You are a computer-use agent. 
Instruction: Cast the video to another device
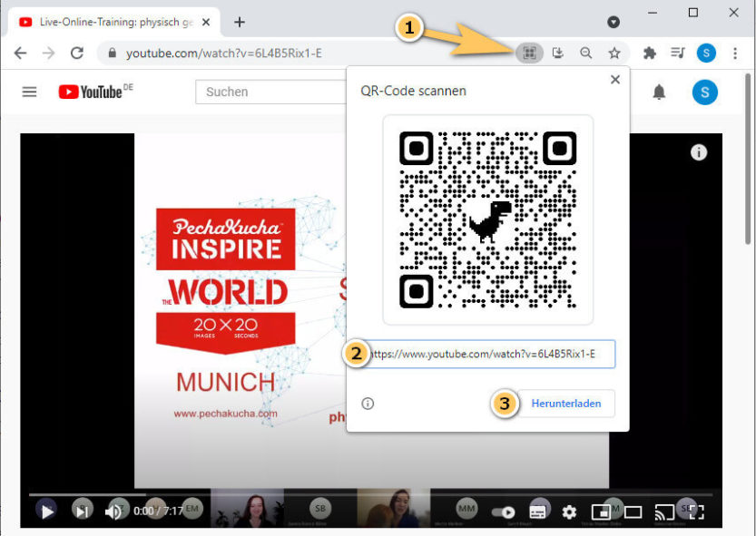(663, 512)
